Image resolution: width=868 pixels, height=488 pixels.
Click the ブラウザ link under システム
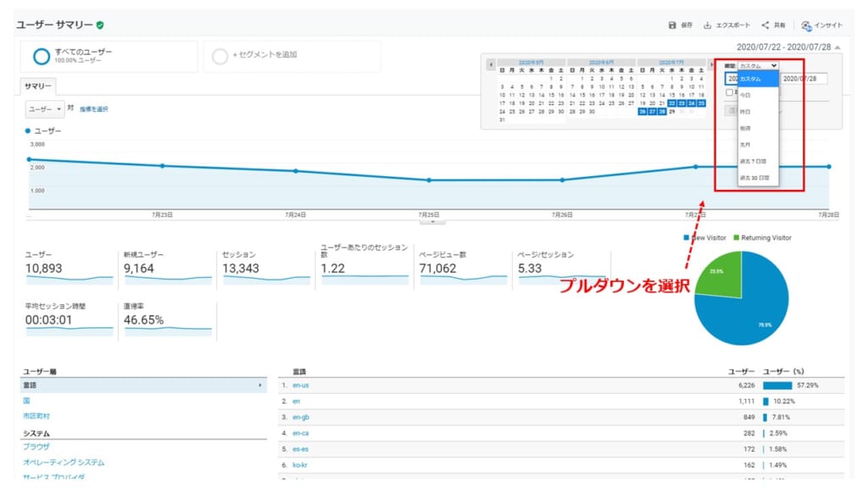[x=36, y=446]
